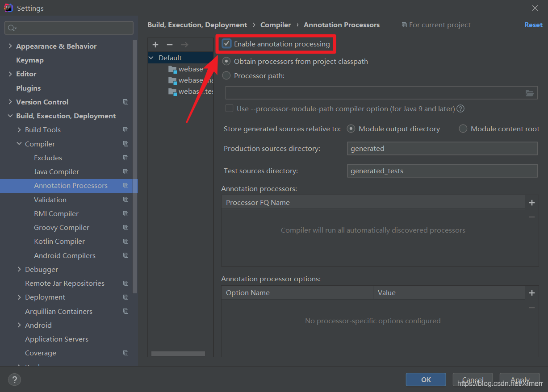Add an annotation processor FQ name
The image size is (548, 392).
pyautogui.click(x=532, y=203)
